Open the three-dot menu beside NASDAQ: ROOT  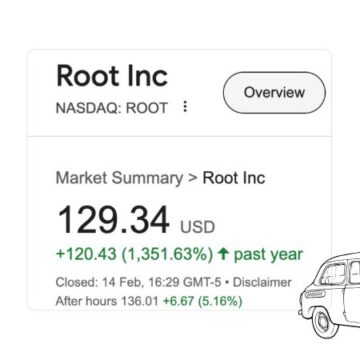185,107
